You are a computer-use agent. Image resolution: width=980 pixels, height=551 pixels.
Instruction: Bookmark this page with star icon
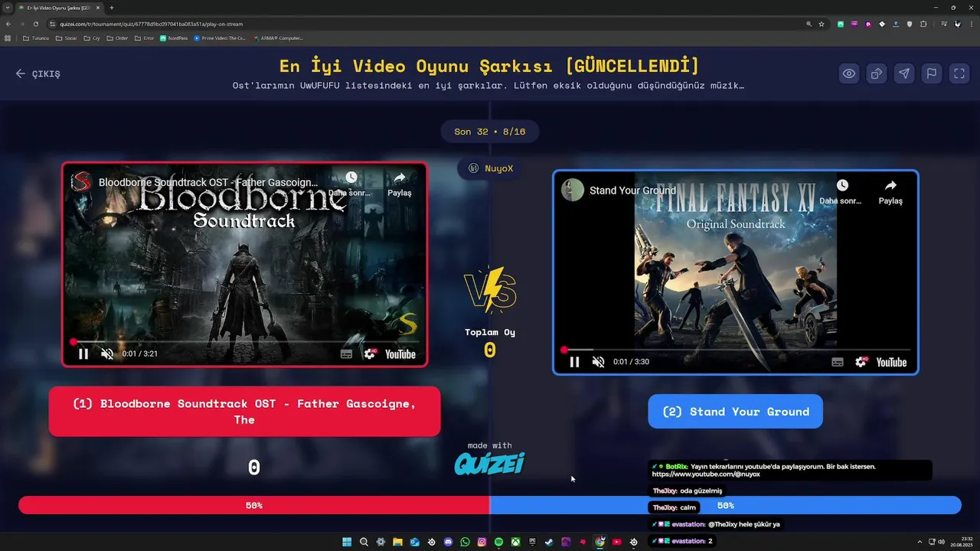click(822, 24)
